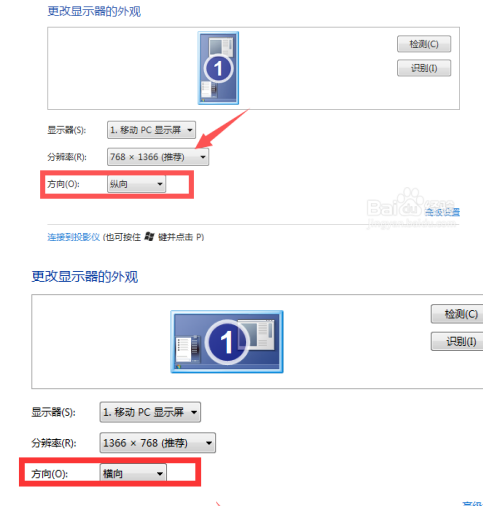The width and height of the screenshot is (483, 506).
Task: Open the 768 × 1366 resolution dropdown
Action: pos(158,157)
